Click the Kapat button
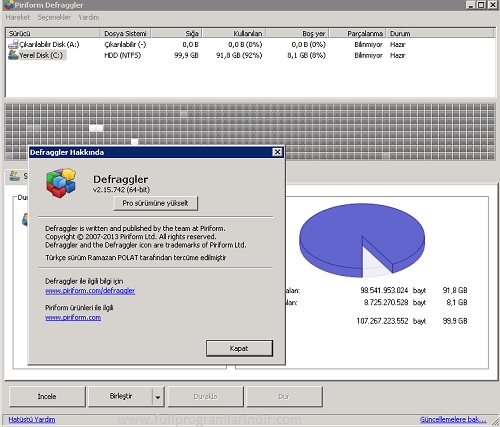The width and height of the screenshot is (500, 427). coord(239,348)
